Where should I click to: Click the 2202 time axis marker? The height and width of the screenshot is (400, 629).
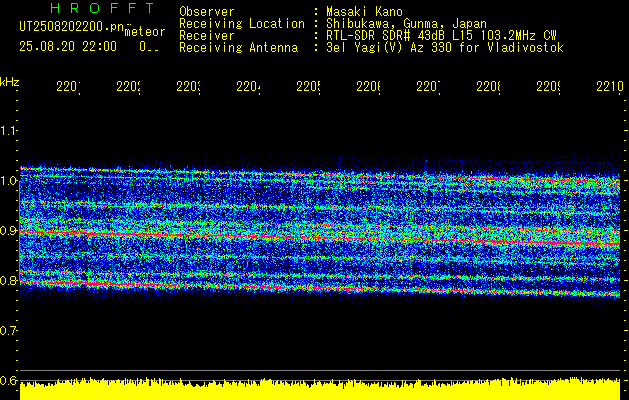(x=128, y=87)
